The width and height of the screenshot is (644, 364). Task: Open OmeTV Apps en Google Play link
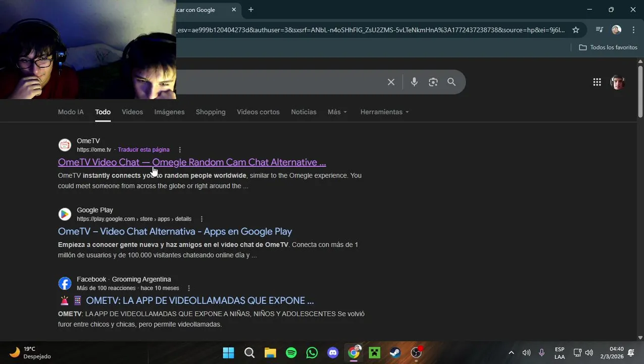[175, 232]
